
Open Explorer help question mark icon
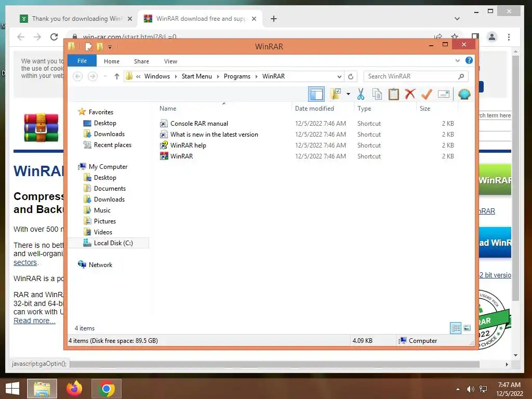click(x=469, y=60)
